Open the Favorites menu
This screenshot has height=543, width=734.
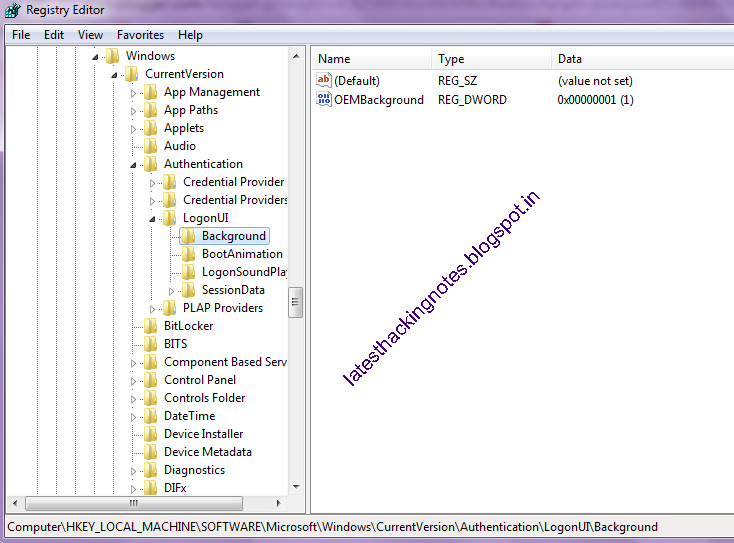[140, 35]
